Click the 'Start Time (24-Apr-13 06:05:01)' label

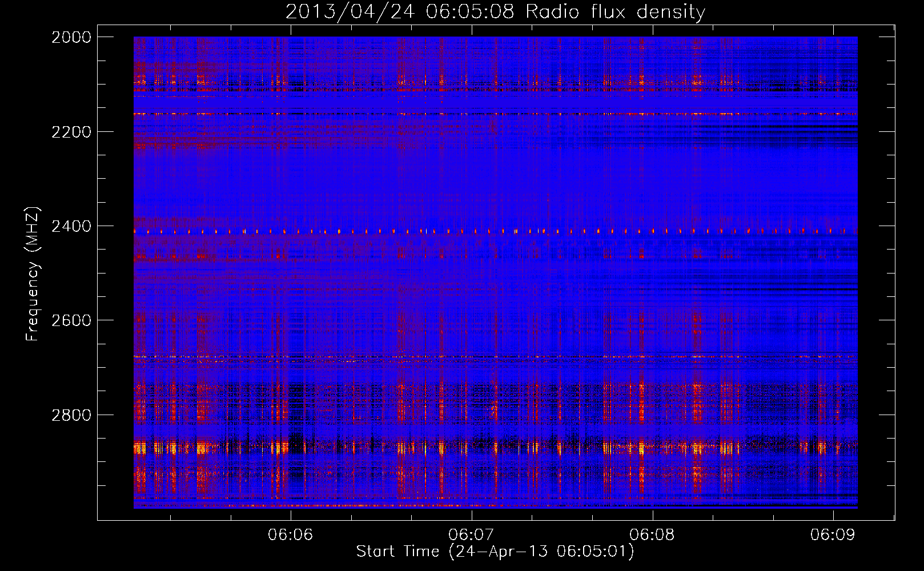click(x=495, y=552)
